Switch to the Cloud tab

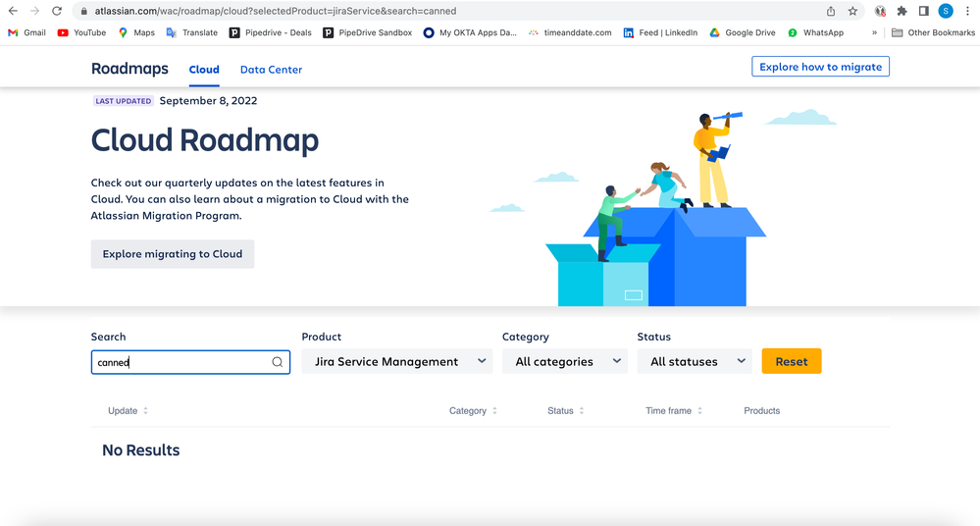click(x=204, y=70)
